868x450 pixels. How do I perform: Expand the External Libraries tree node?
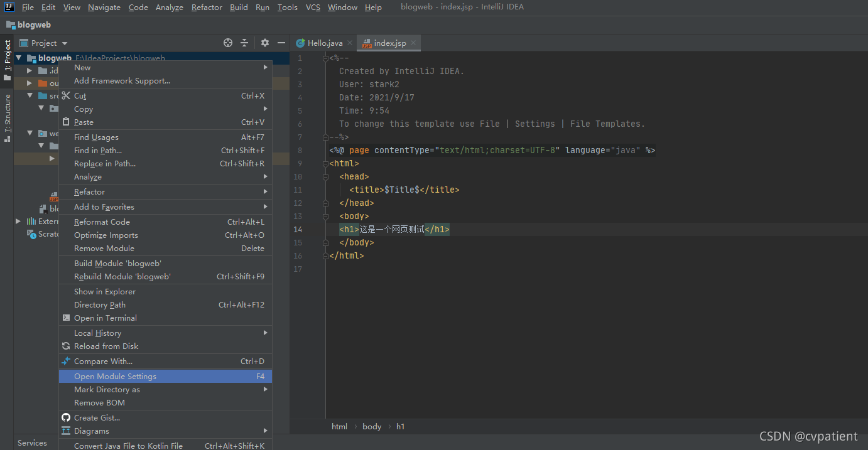tap(19, 221)
